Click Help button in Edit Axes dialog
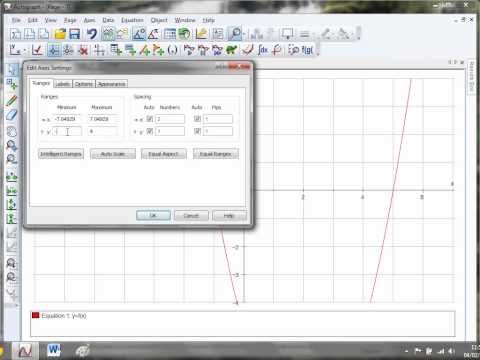Screen dimensions: 480x360 click(229, 215)
